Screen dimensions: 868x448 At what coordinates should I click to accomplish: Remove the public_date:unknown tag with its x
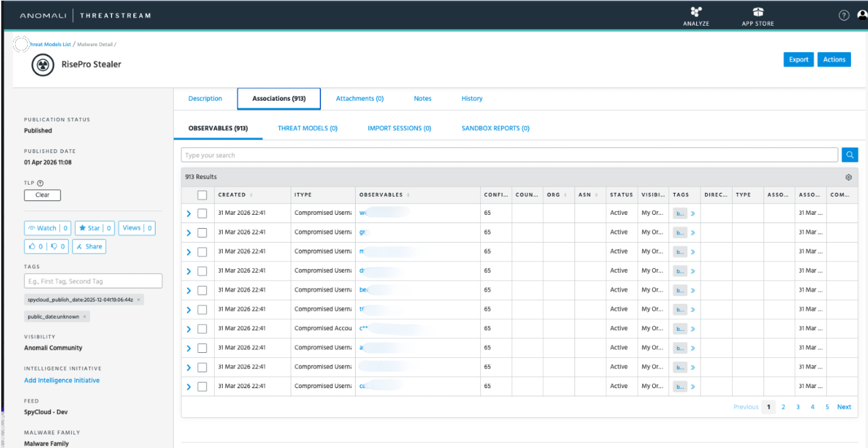click(84, 316)
